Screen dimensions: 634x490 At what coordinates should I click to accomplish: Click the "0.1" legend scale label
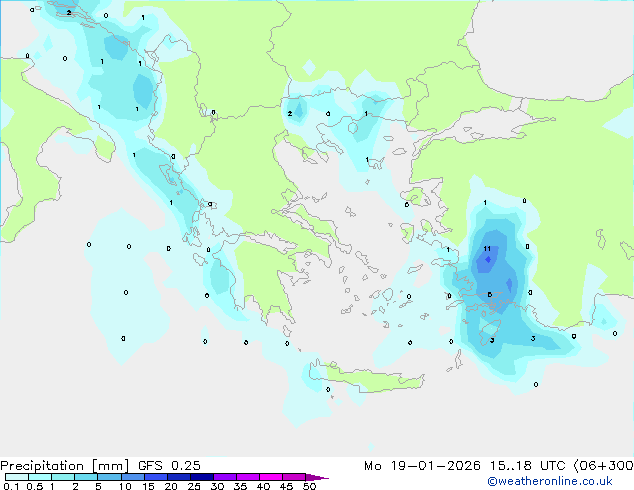click(x=11, y=486)
